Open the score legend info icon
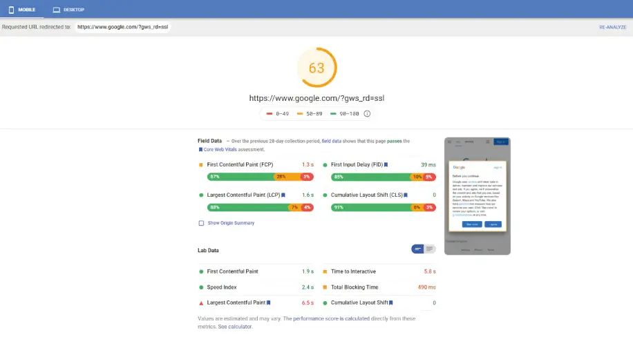 (x=367, y=114)
